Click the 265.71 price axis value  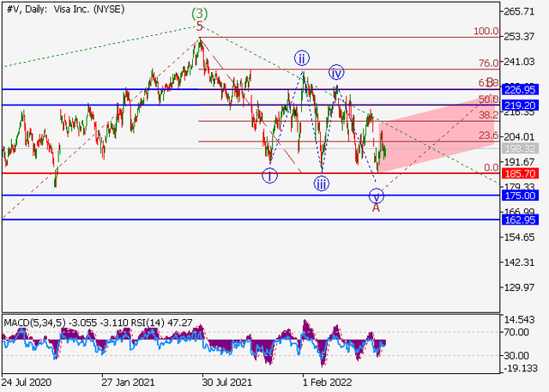pos(519,11)
